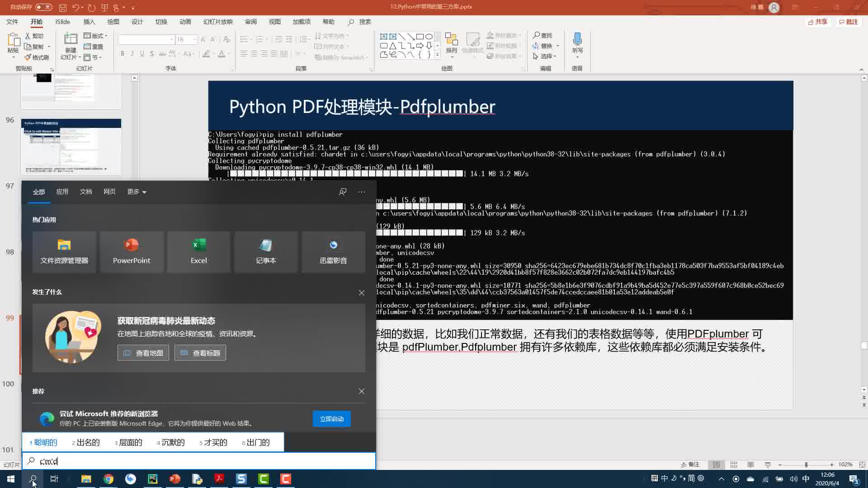Open Task View from taskbar

pyautogui.click(x=54, y=479)
